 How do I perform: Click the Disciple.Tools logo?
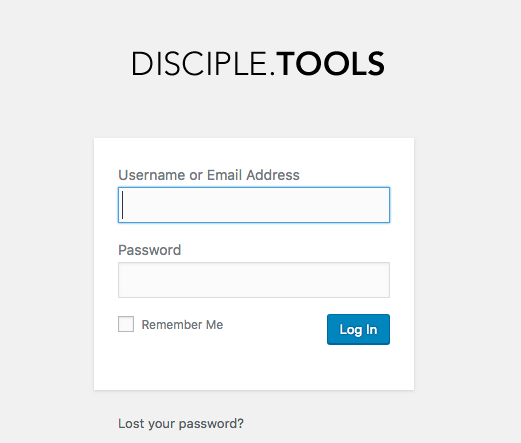(258, 63)
